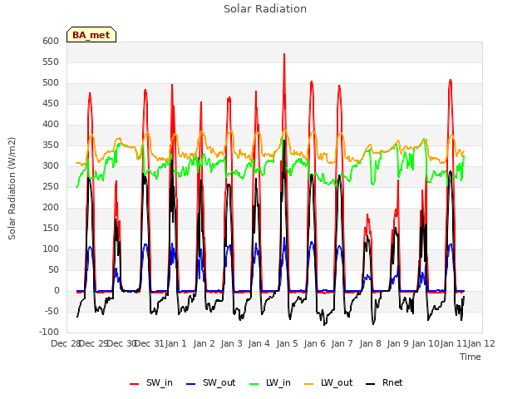
Task: Toggle the LW_in legend entry
Action: [270, 382]
